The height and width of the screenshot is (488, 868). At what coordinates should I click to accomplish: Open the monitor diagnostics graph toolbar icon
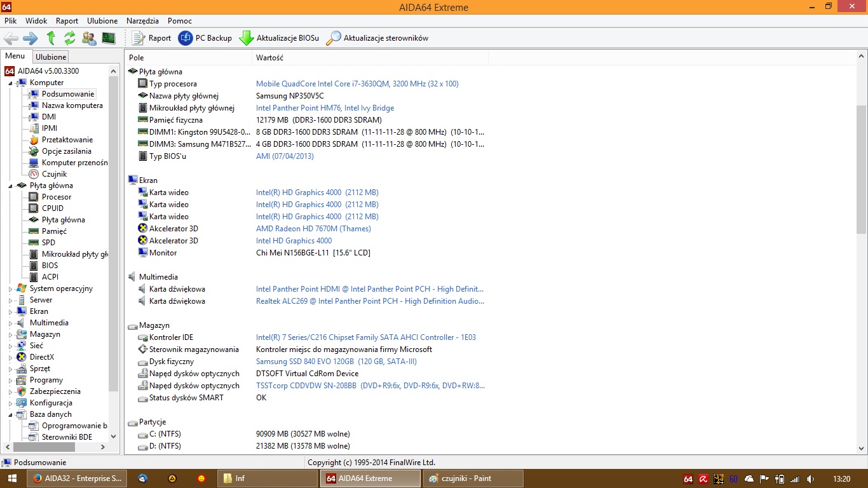109,38
